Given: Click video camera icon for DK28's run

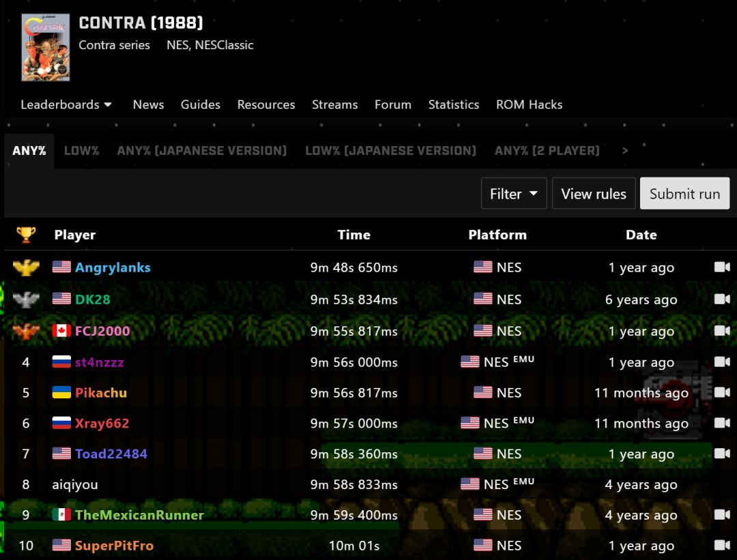Looking at the screenshot, I should point(721,299).
